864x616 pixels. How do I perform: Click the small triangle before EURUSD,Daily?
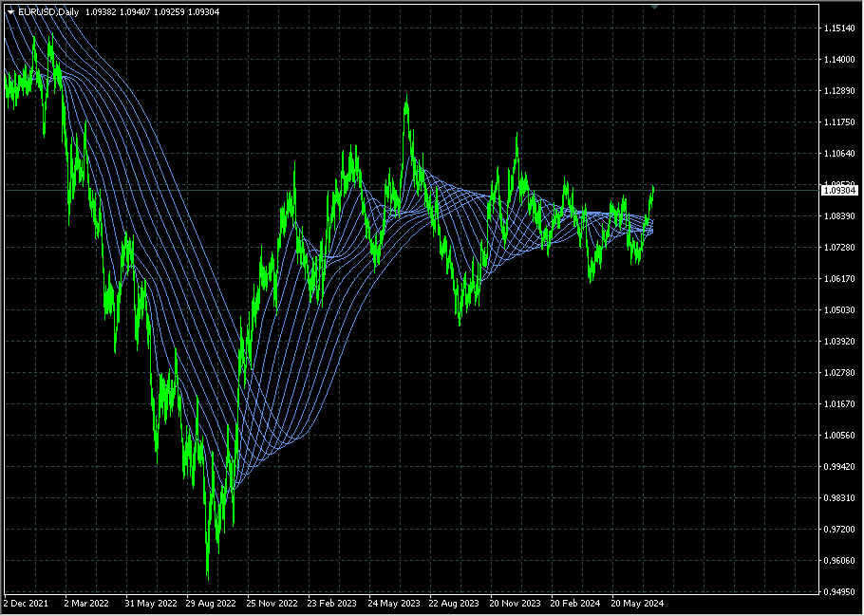coord(10,12)
